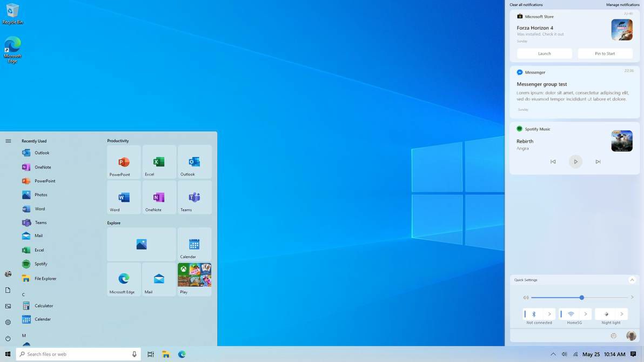Click Launch button for Forza Horizon 4
This screenshot has height=362, width=644.
[544, 53]
